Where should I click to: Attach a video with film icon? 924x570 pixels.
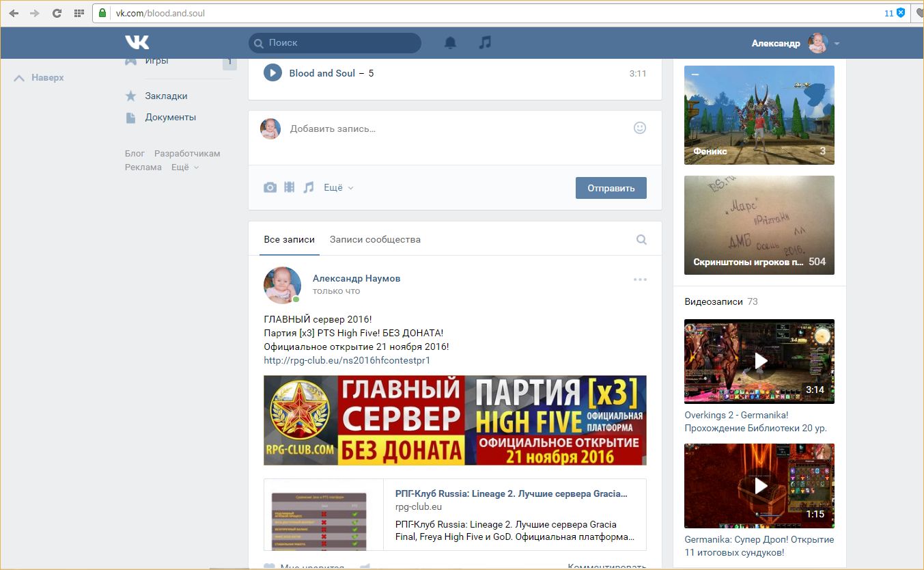pyautogui.click(x=290, y=187)
